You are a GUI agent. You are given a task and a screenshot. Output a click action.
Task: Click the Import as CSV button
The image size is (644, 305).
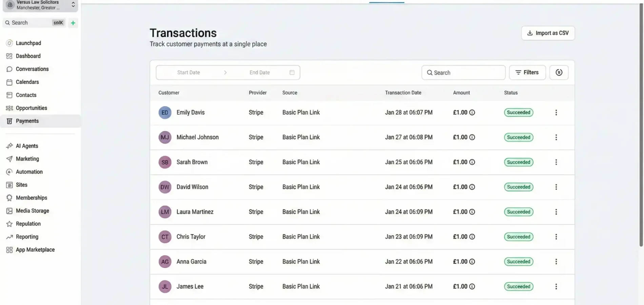(548, 33)
